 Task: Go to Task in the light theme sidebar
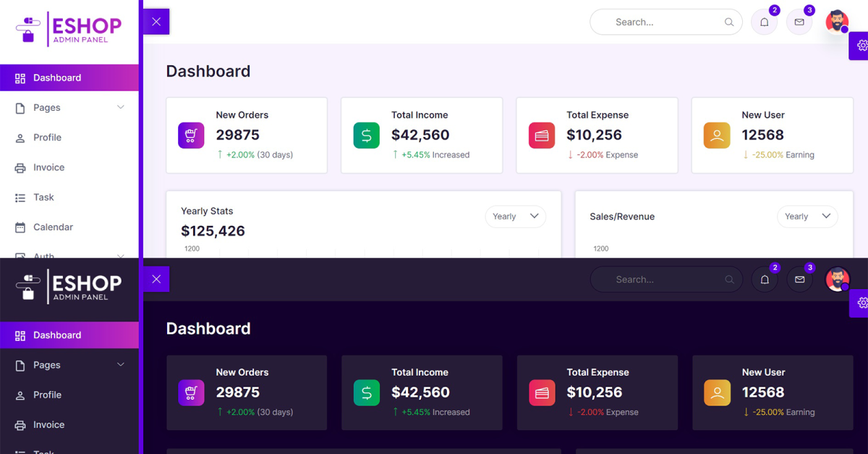(x=43, y=197)
